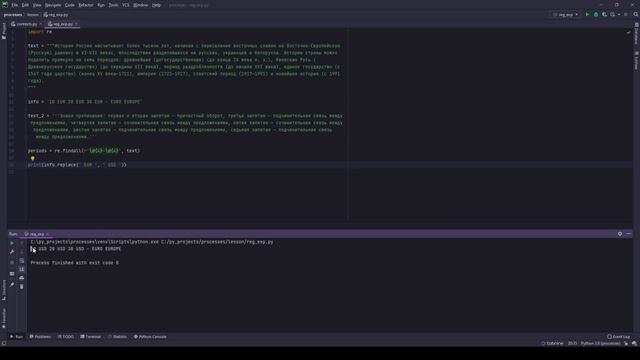Open the Terminal tab in bottom bar
This screenshot has width=640, height=360.
(91, 337)
